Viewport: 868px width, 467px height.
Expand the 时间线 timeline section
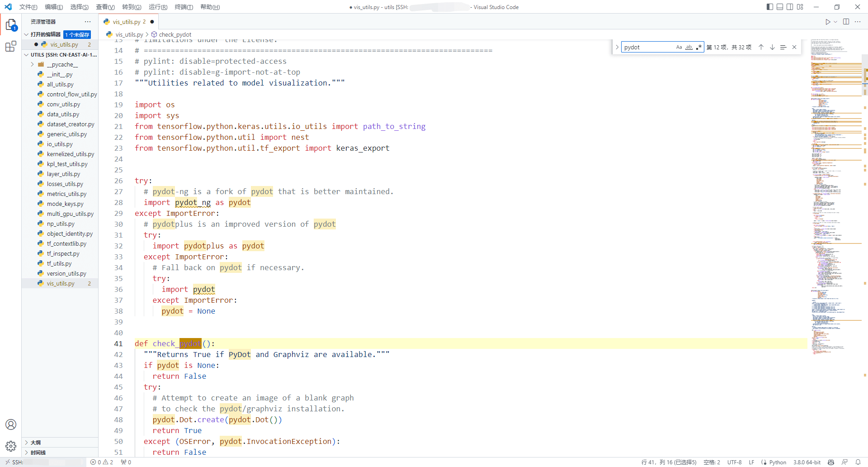pos(36,452)
